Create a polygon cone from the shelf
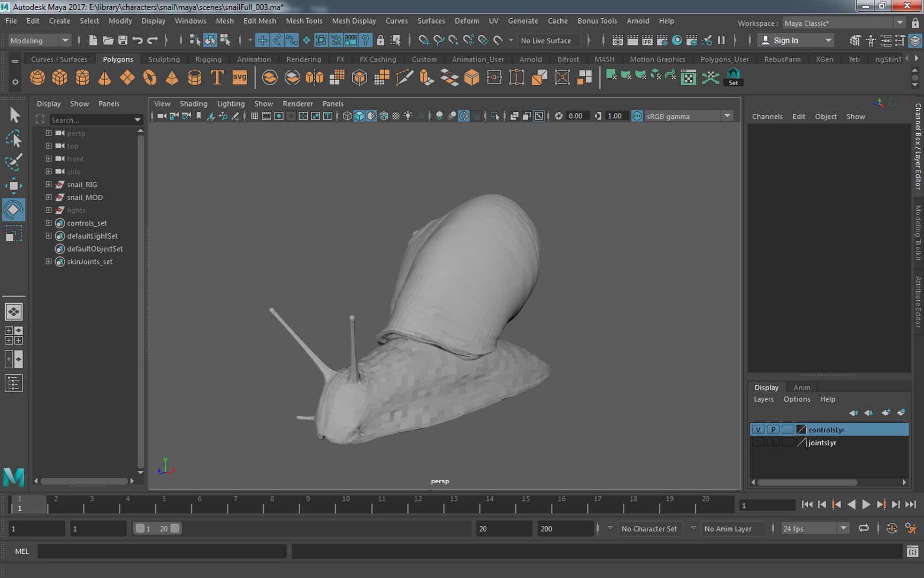The image size is (924, 578). coord(105,78)
